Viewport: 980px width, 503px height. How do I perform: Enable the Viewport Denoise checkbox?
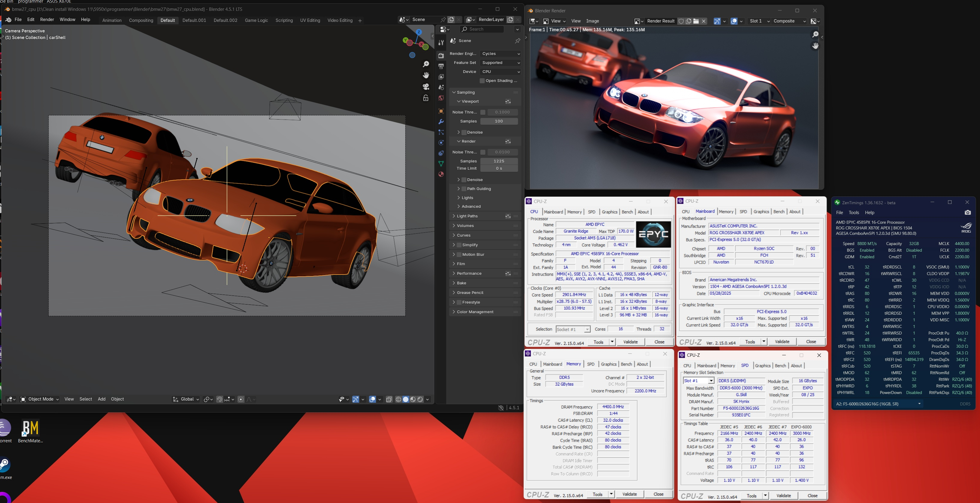click(464, 132)
